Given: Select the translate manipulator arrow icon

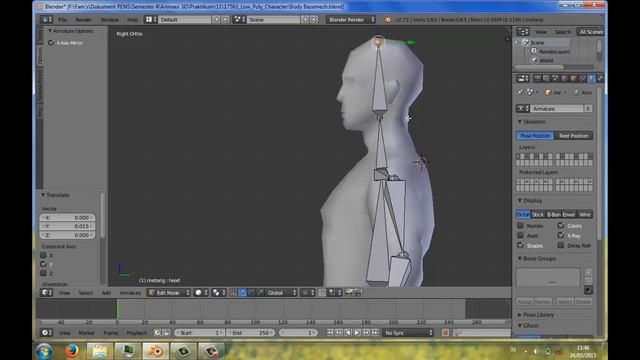Looking at the screenshot, I should click(x=242, y=293).
